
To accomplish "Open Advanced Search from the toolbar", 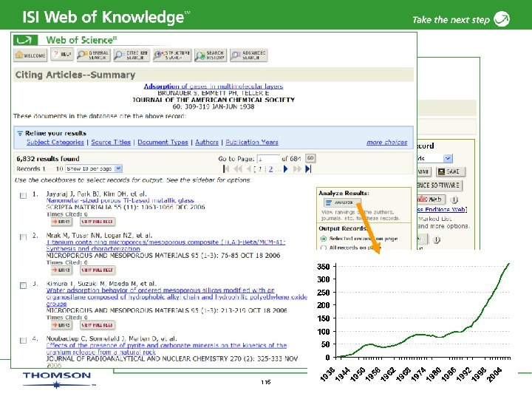I will tap(249, 55).
